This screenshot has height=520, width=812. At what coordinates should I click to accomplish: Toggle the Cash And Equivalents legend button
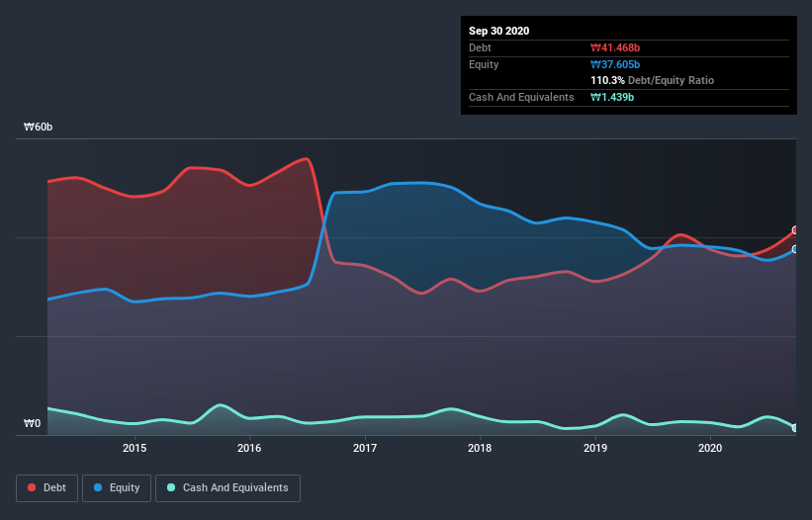coord(227,488)
